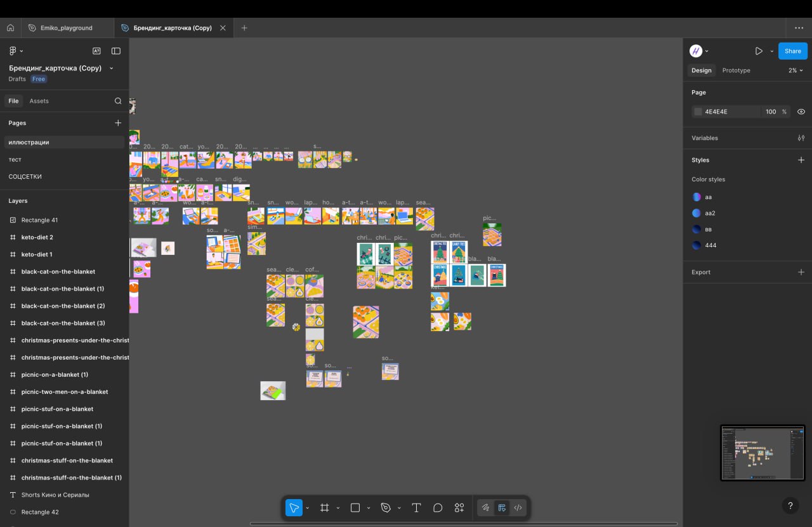812x527 pixels.
Task: Click the blue Share button
Action: tap(792, 51)
